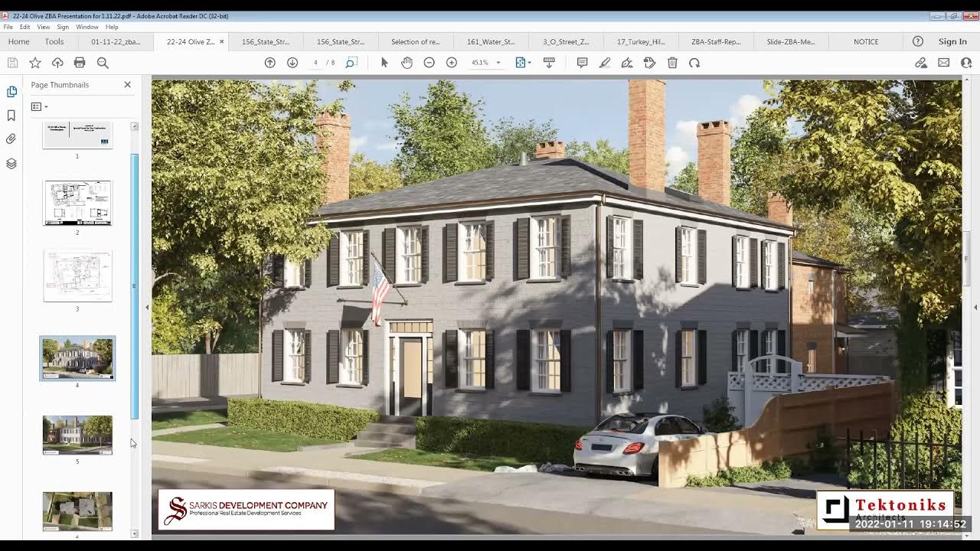Open the Window menu
The image size is (980, 551).
(x=87, y=27)
